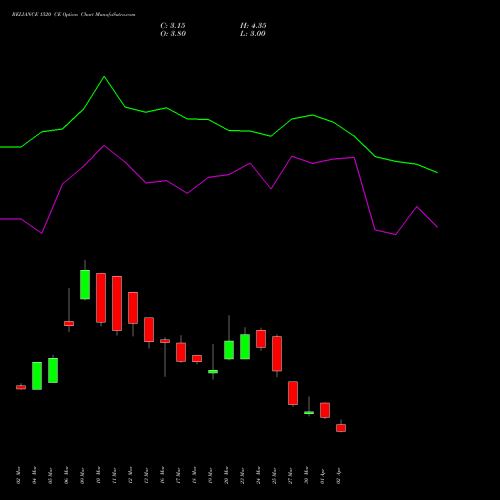Select the high value H: 4.35
The height and width of the screenshot is (500, 500).
click(x=253, y=26)
